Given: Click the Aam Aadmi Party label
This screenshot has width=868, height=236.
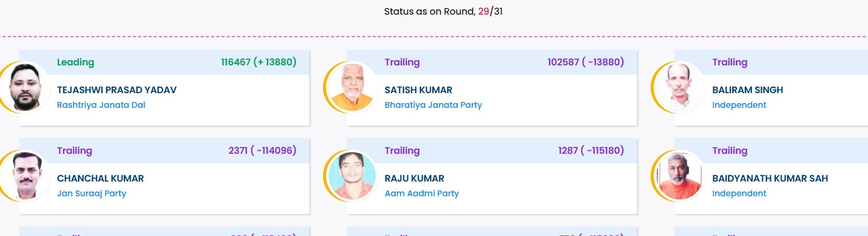Looking at the screenshot, I should click(x=421, y=193).
